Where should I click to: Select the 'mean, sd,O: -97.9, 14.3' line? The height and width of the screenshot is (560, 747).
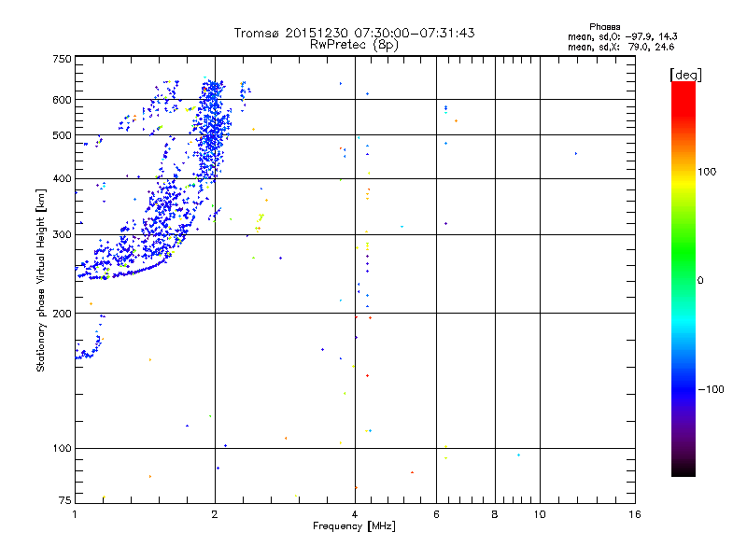622,36
